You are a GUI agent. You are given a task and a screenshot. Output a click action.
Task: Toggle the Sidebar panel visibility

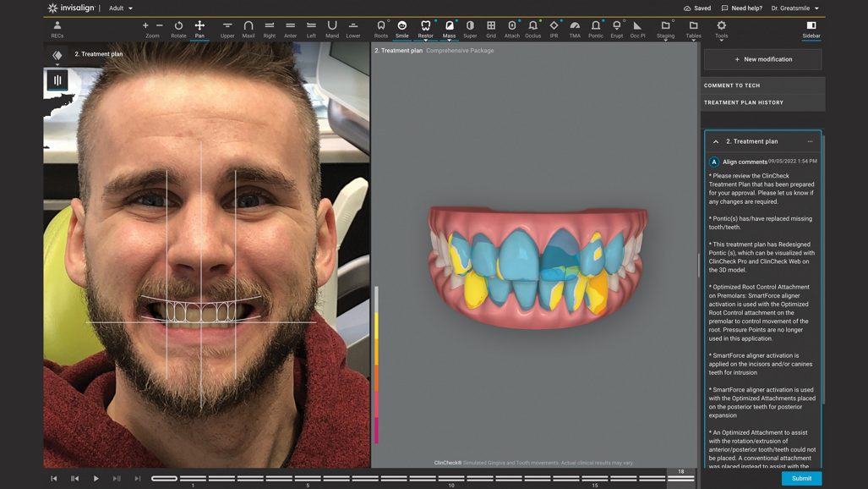(x=811, y=25)
